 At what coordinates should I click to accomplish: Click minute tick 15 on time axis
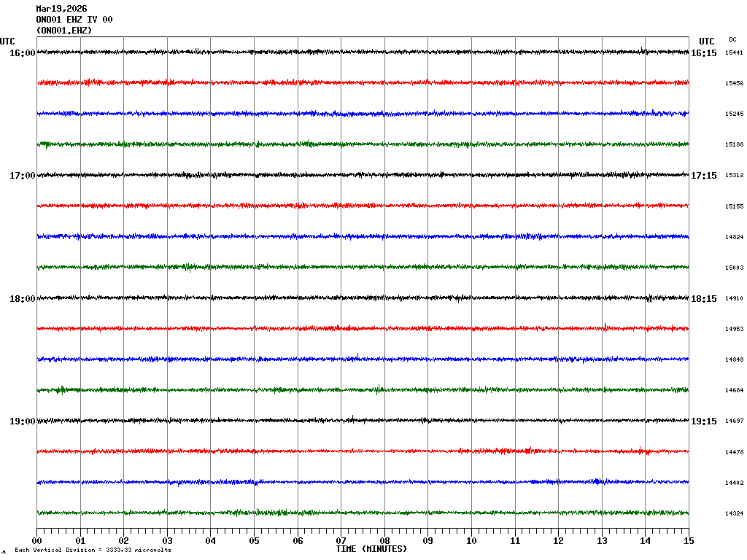click(689, 541)
